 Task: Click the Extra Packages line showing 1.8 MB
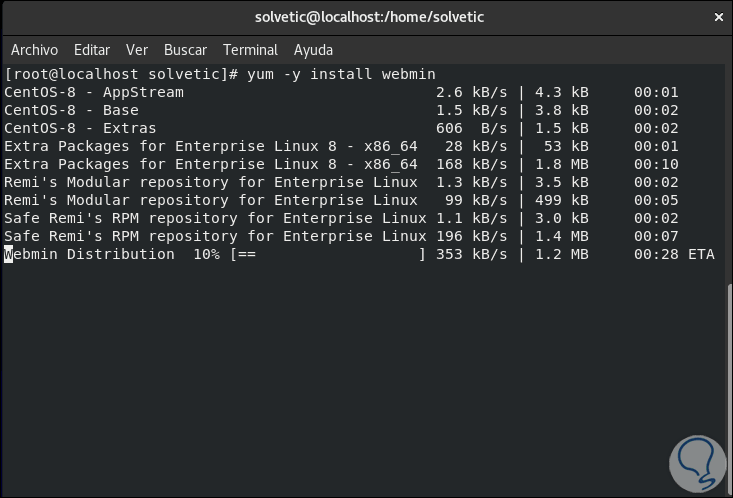(210, 164)
